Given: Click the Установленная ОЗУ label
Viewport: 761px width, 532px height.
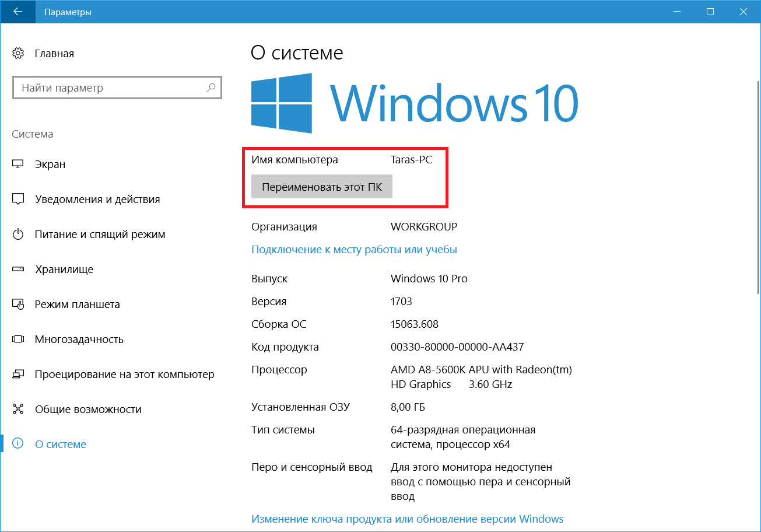Looking at the screenshot, I should tap(300, 407).
